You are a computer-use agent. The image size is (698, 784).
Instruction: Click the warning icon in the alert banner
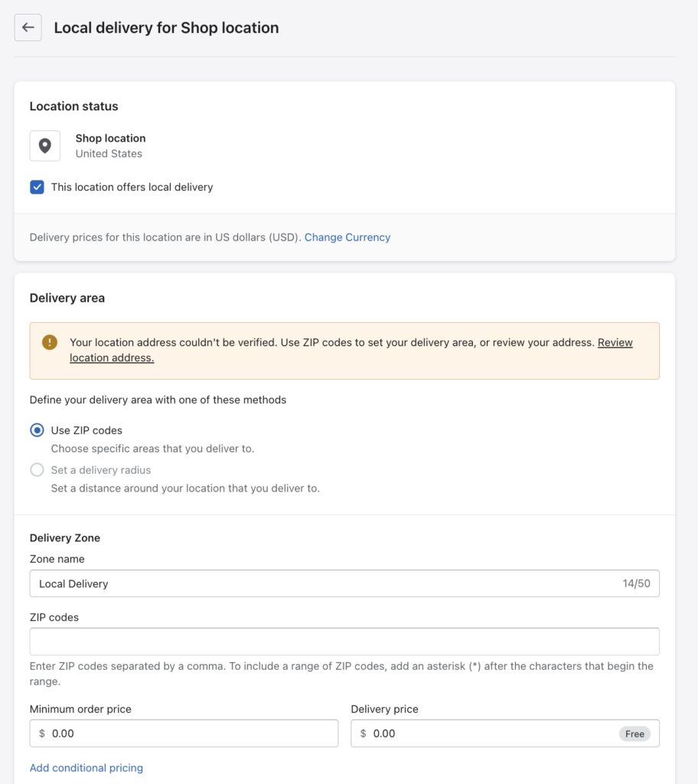47,343
